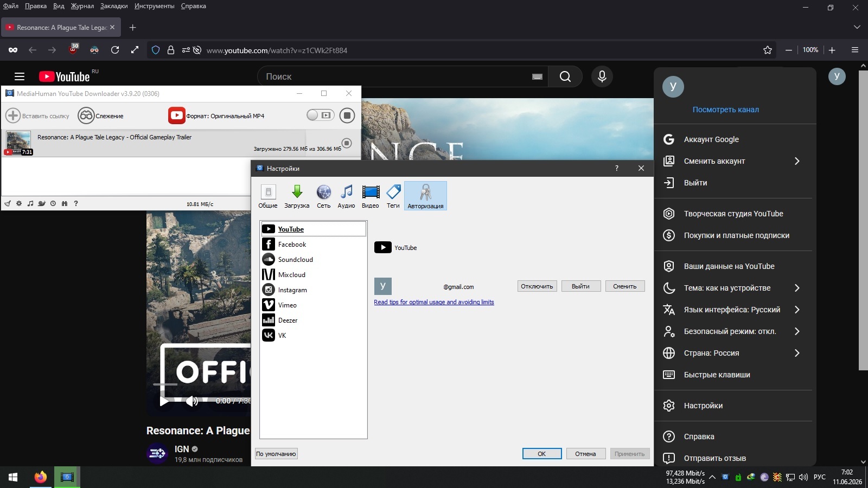Switch to the Авторизация settings tab

[x=425, y=196]
